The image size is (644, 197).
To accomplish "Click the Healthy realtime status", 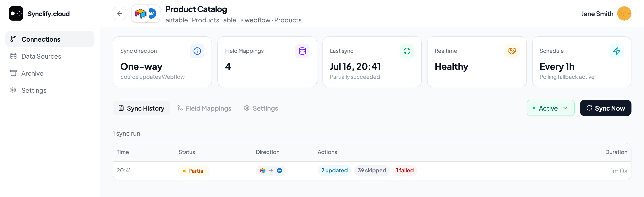I will [451, 66].
